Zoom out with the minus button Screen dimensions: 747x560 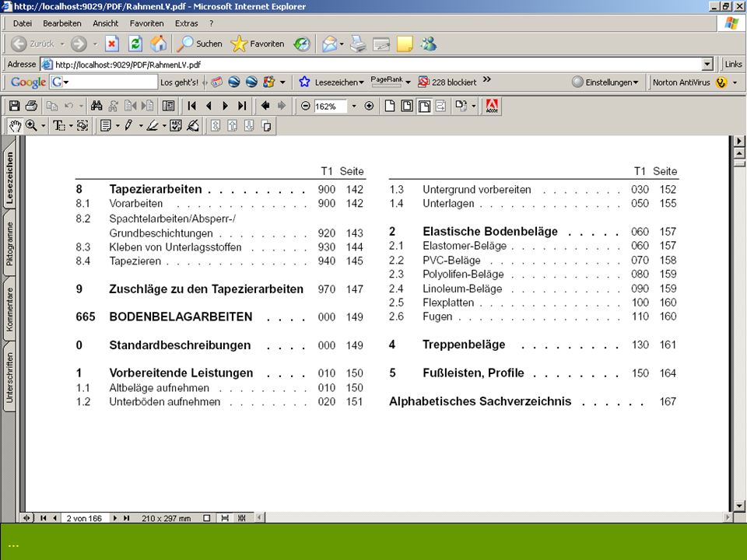click(x=306, y=107)
